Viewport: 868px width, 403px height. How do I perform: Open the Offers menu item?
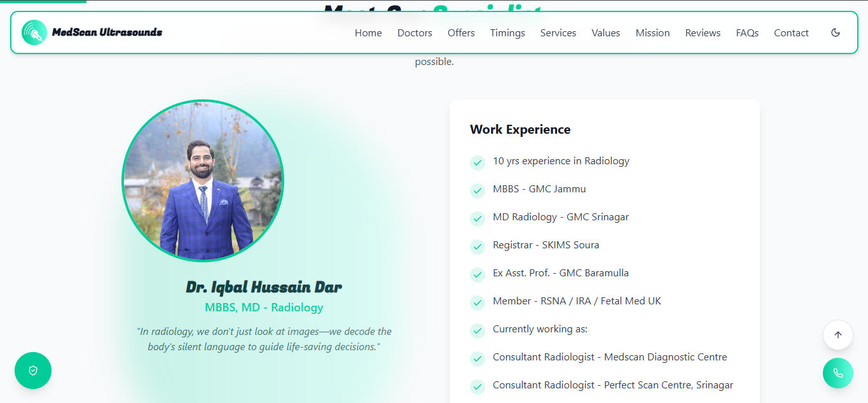point(461,33)
